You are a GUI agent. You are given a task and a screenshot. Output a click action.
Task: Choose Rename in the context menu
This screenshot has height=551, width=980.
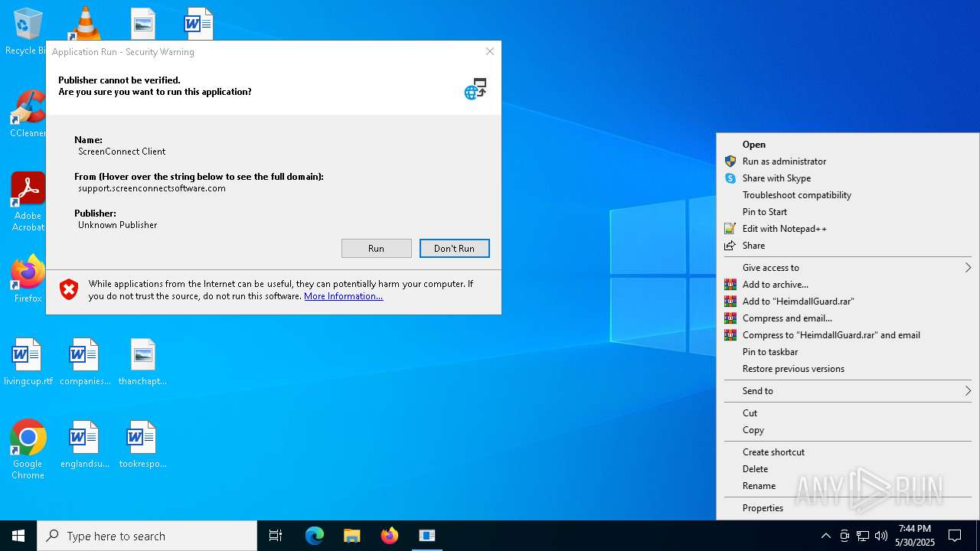(848, 486)
